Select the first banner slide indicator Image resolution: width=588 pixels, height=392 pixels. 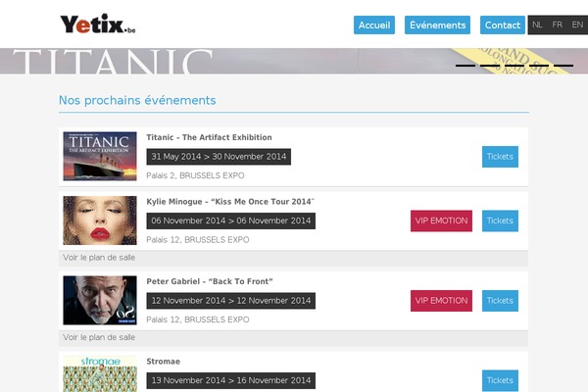click(465, 66)
